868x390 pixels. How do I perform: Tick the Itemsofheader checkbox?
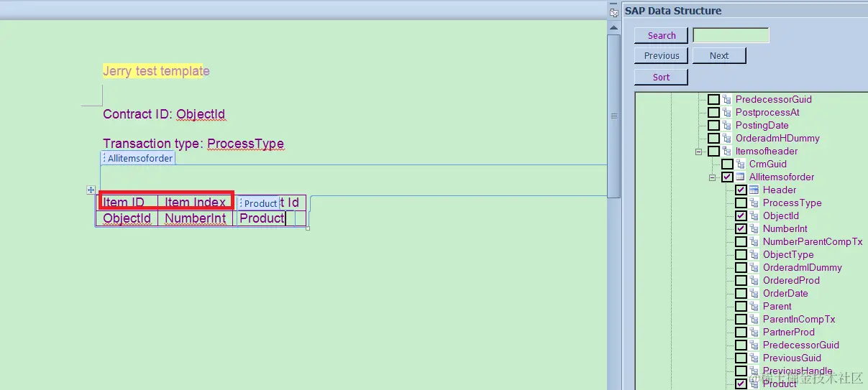713,151
